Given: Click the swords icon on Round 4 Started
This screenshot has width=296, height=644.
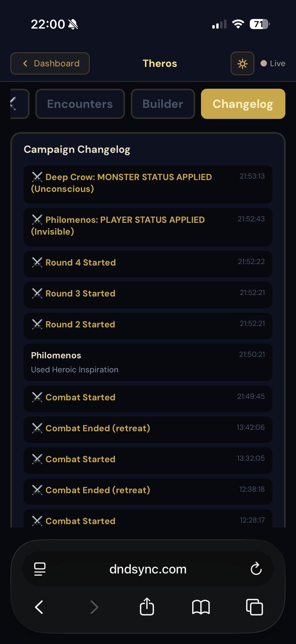Looking at the screenshot, I should 37,262.
